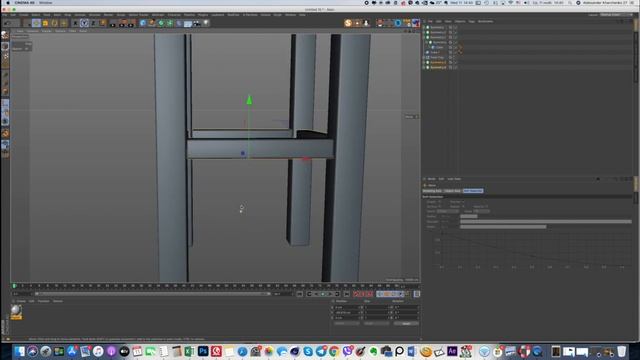The height and width of the screenshot is (360, 640).
Task: Click the Apply button in coordinates
Action: [406, 323]
